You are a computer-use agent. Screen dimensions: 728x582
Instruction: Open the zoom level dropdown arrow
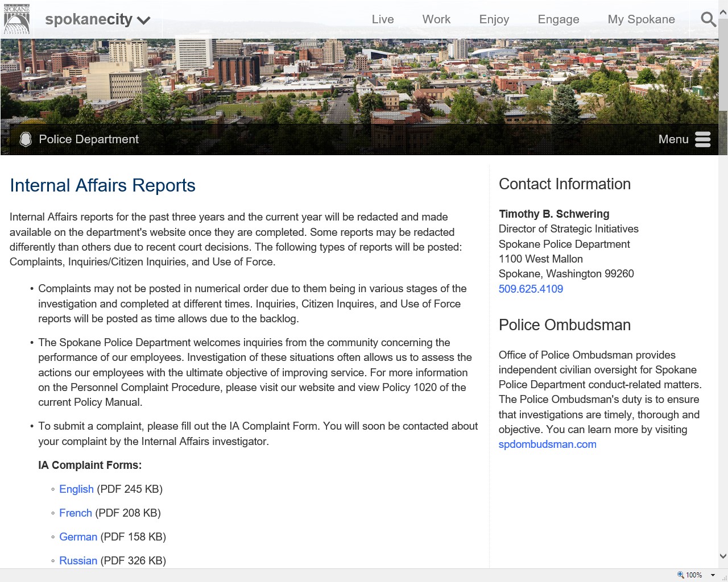(713, 575)
